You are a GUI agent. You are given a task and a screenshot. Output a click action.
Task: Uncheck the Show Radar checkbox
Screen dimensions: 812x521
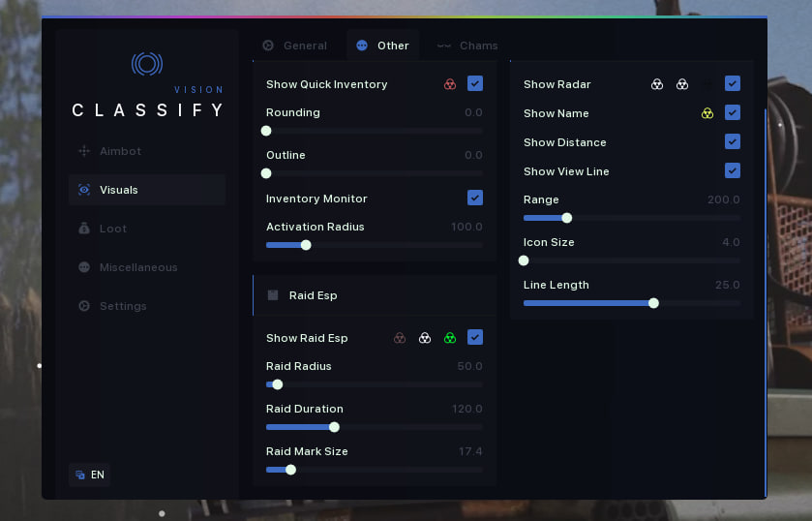[733, 83]
